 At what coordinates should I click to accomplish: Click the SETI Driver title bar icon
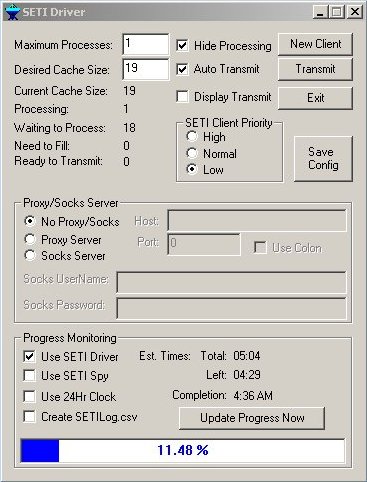(12, 12)
